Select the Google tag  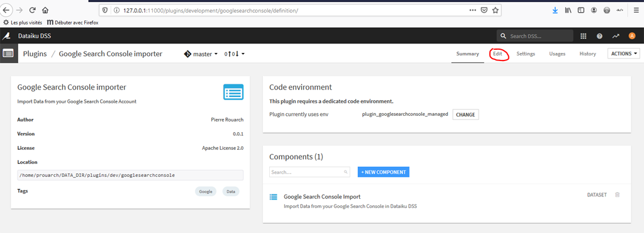pyautogui.click(x=206, y=191)
